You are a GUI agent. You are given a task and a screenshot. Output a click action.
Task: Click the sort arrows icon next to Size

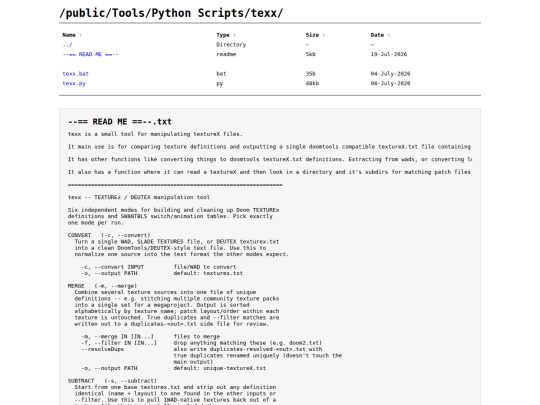click(x=324, y=35)
